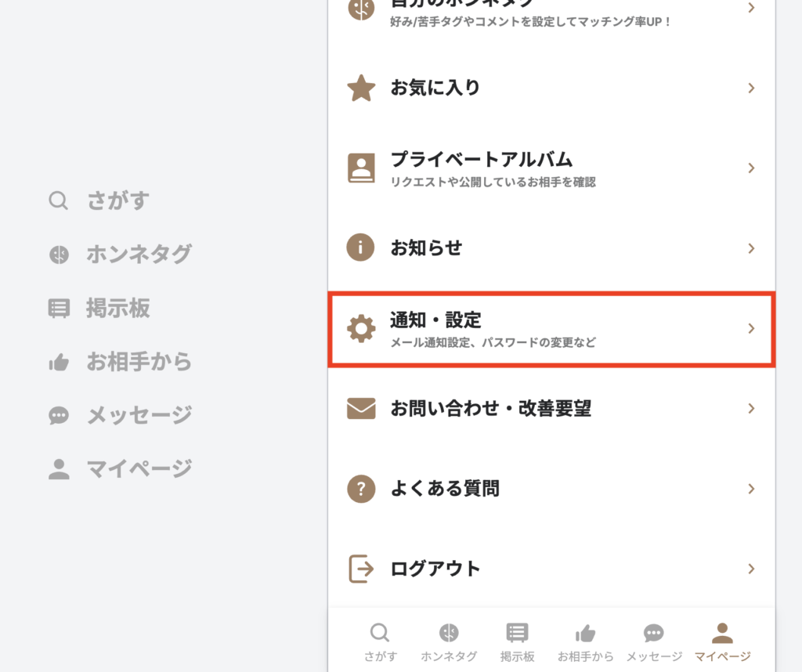The image size is (802, 672).
Task: Select the search icon in the left sidebar
Action: tap(59, 201)
